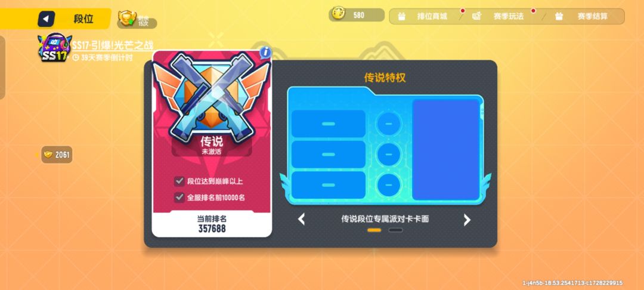Screen dimensions: 644x290
Task: Tap the gold coin icon showing 580
Action: [x=340, y=14]
